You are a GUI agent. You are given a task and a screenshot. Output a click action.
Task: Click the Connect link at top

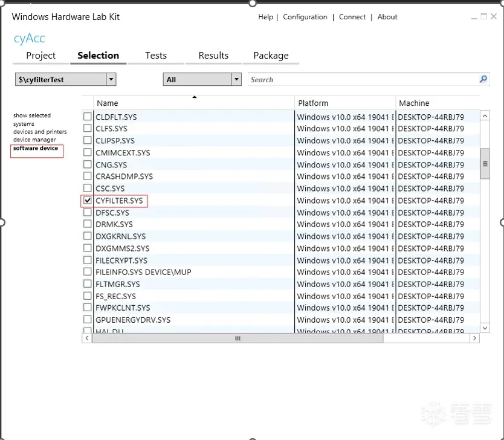tap(352, 17)
